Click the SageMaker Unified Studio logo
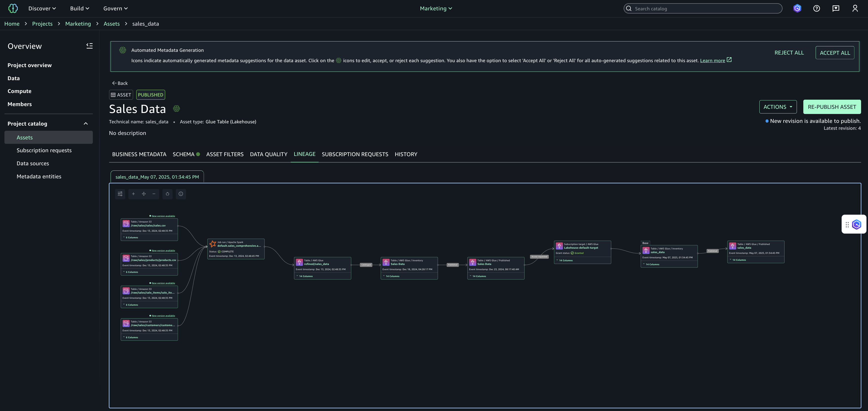This screenshot has height=411, width=868. 13,8
